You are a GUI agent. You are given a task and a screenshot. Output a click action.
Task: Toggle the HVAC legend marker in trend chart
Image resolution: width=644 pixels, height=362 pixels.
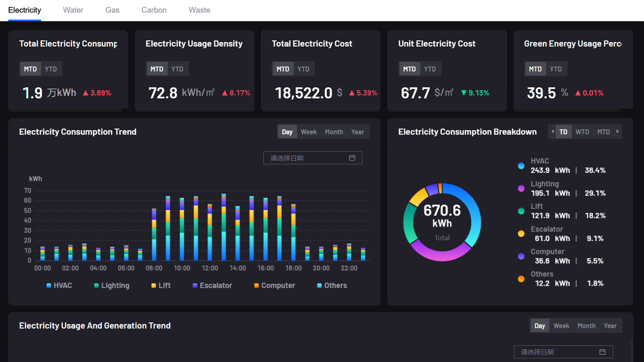point(49,286)
